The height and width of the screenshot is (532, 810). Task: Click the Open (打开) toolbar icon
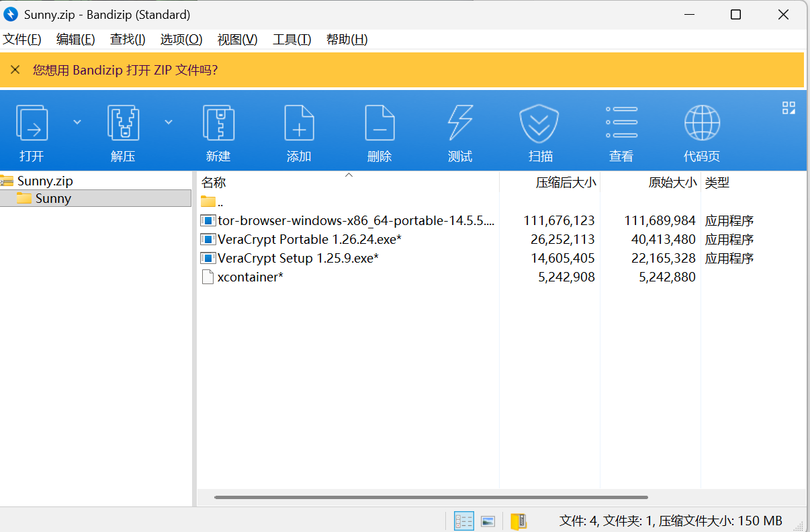[32, 123]
